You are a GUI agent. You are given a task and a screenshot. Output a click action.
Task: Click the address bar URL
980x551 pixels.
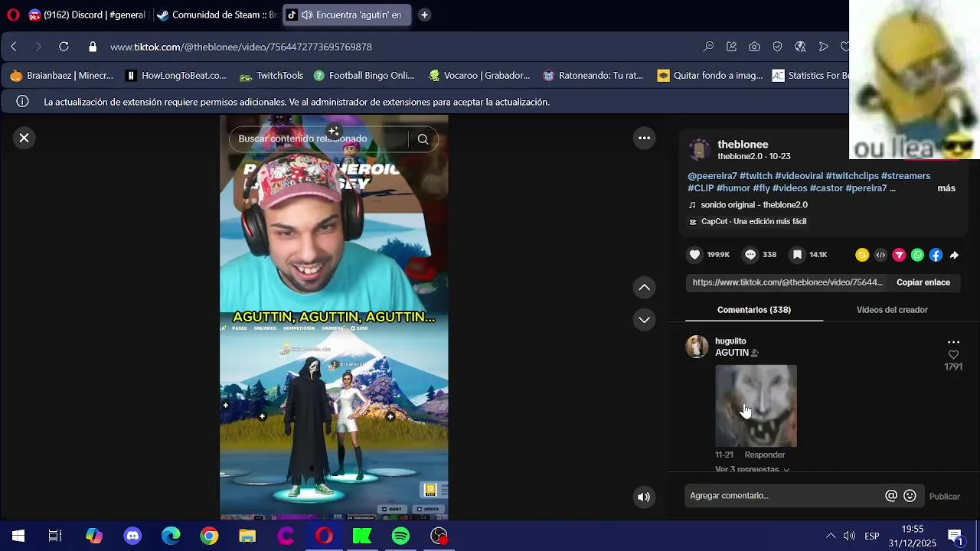pos(241,47)
